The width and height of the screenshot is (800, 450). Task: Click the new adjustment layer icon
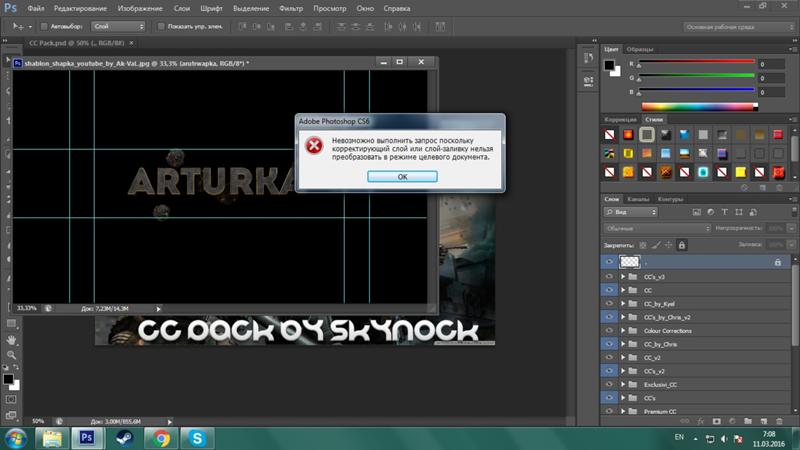click(x=732, y=421)
